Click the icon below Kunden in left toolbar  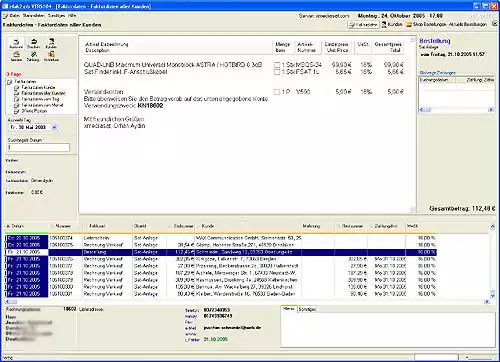(x=51, y=56)
